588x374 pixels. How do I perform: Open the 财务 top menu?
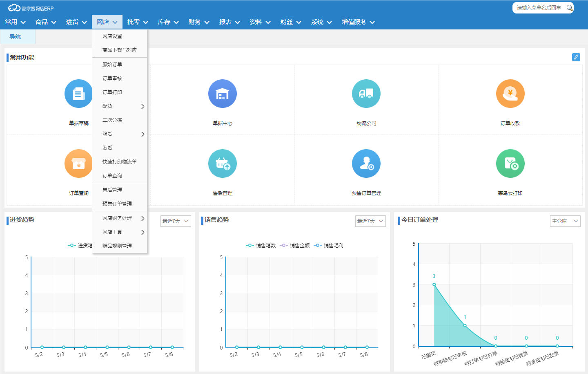click(x=199, y=22)
